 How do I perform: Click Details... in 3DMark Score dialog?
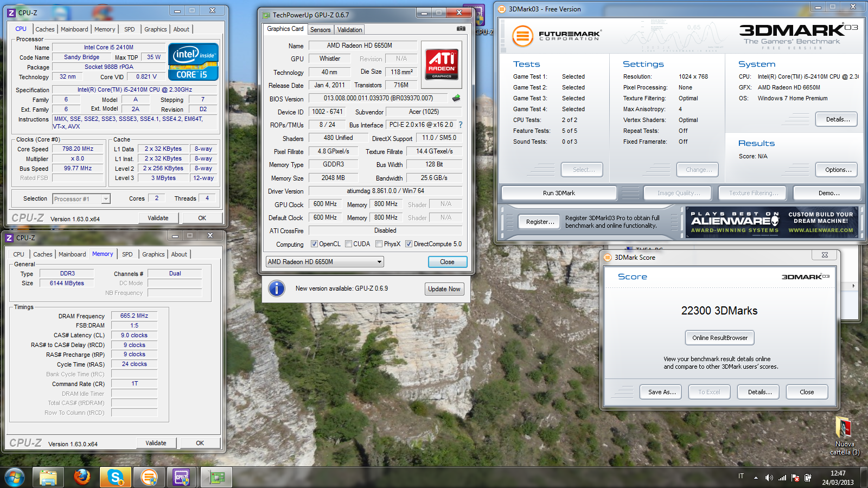click(x=759, y=392)
